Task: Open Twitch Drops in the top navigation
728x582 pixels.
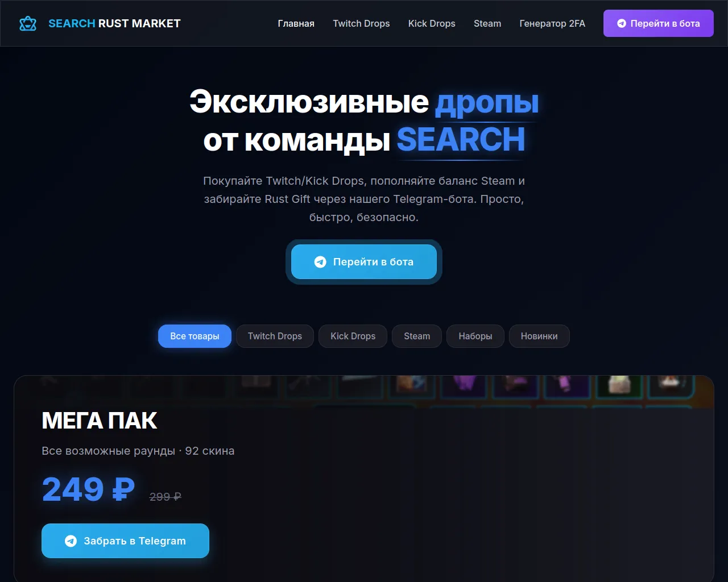Action: click(x=361, y=23)
